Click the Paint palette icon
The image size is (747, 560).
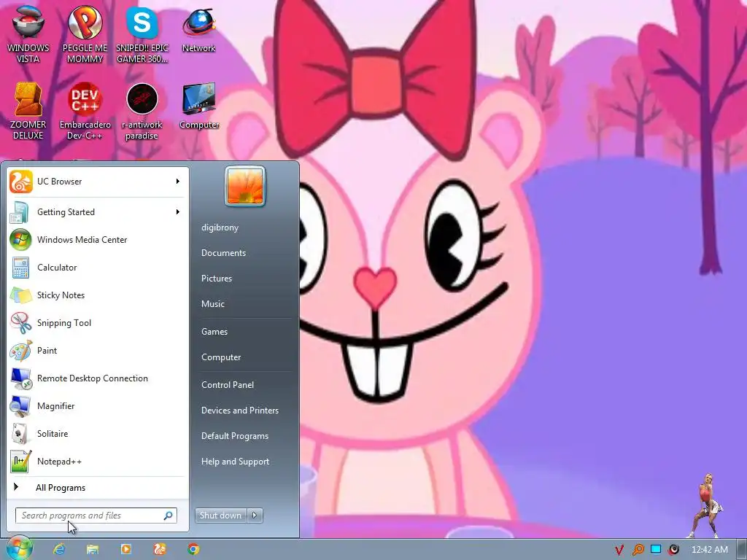tap(20, 351)
